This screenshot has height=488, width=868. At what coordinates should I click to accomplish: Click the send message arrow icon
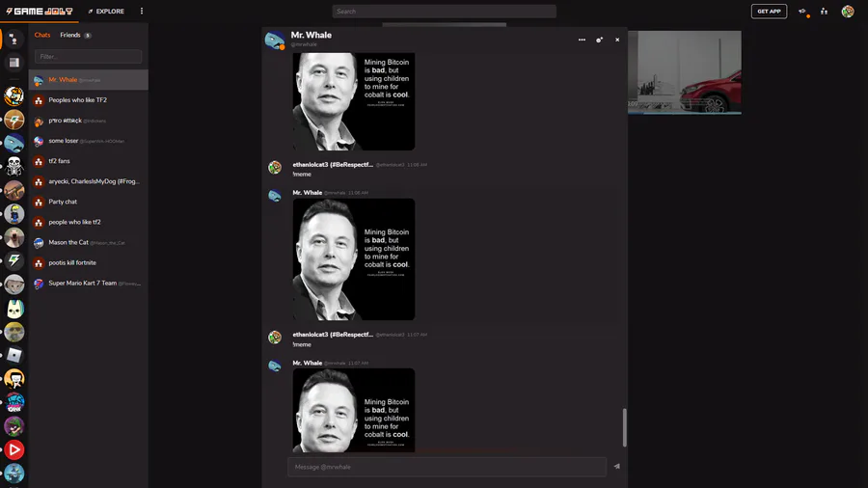(617, 467)
